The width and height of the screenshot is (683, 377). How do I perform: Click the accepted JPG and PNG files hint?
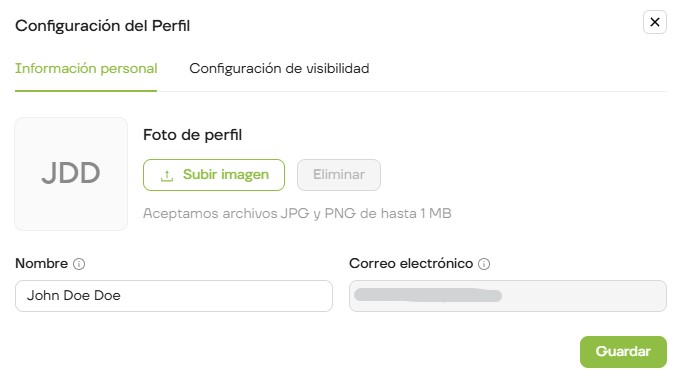tap(297, 214)
